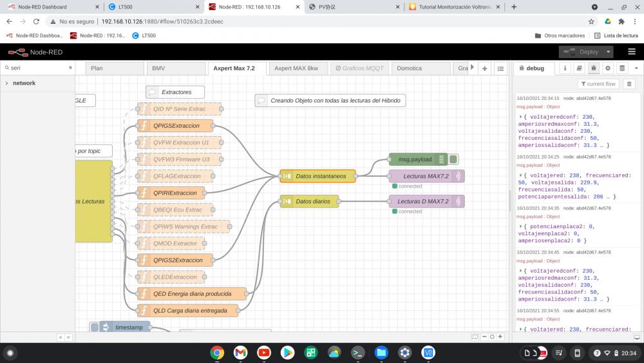The image size is (644, 363).
Task: Select the Extractores comment node
Action: coord(175,92)
